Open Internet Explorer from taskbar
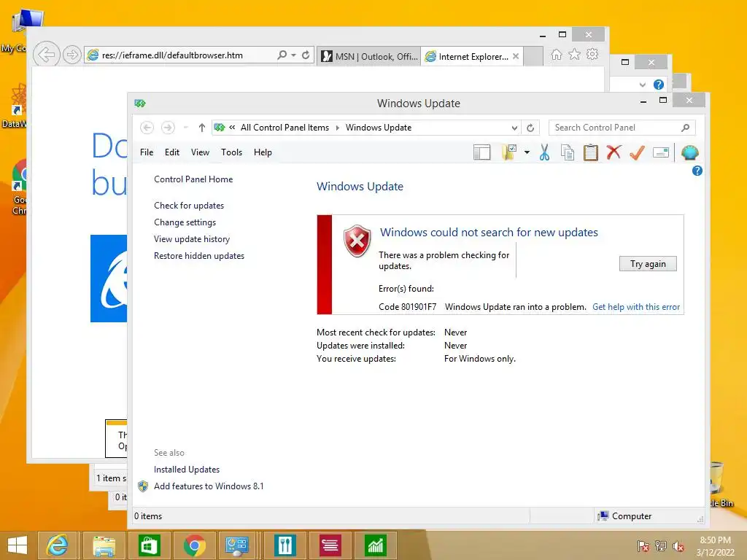 57,545
